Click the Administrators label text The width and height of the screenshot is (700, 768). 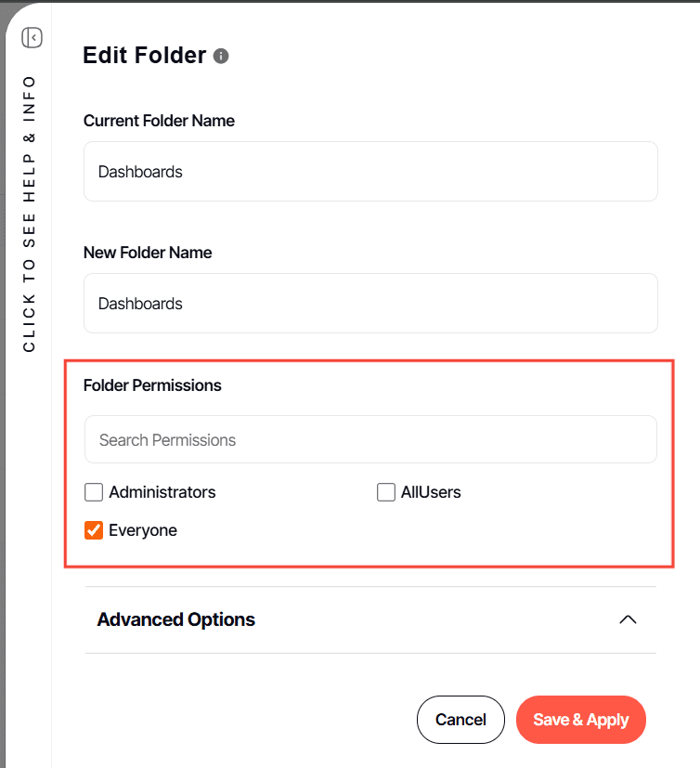162,492
